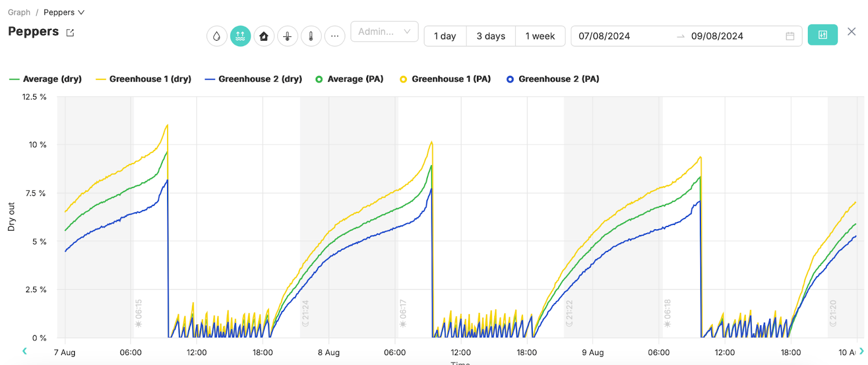Viewport: 868px width, 365px height.
Task: Toggle Average (PA) series in legend
Action: (349, 79)
